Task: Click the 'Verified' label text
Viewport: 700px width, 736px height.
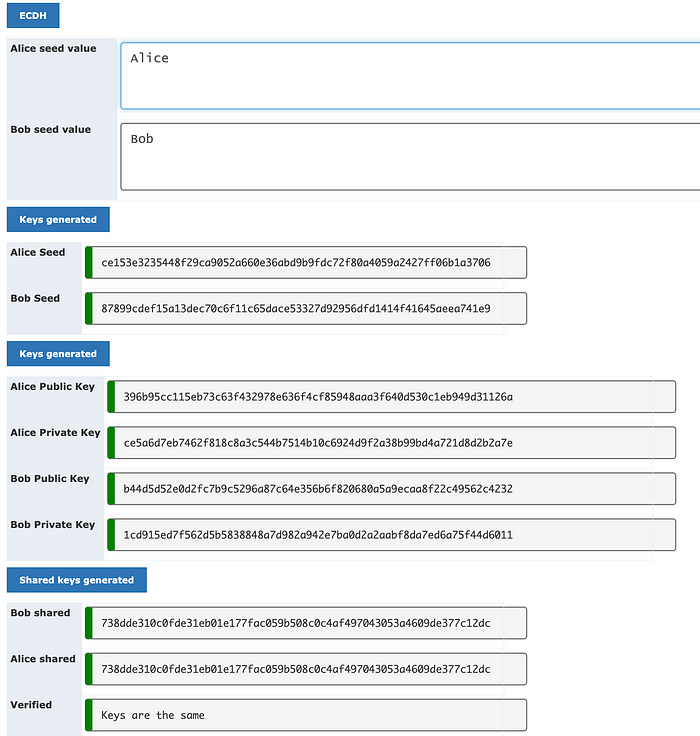Action: pos(31,704)
